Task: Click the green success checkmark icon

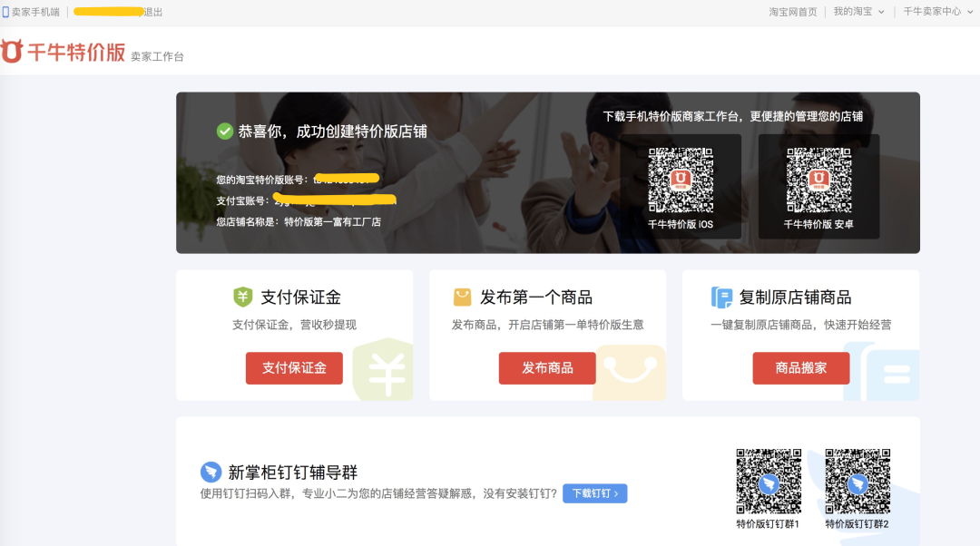Action: (225, 132)
